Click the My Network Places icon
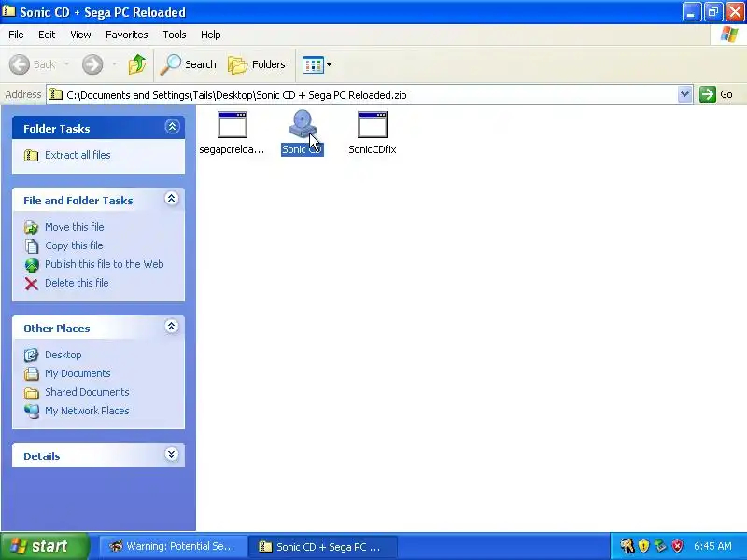The width and height of the screenshot is (747, 560). click(x=32, y=412)
